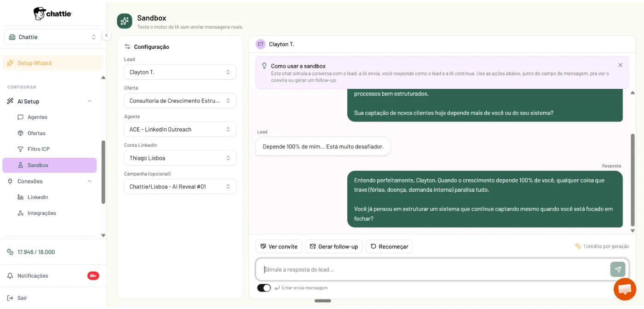The image size is (644, 309).
Task: Click the Filtro ICP funnel icon
Action: pyautogui.click(x=20, y=149)
